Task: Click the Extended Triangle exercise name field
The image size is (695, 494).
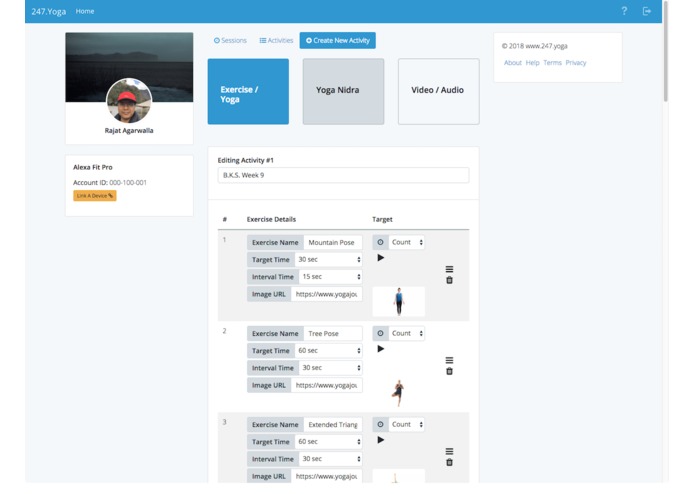Action: pyautogui.click(x=333, y=424)
